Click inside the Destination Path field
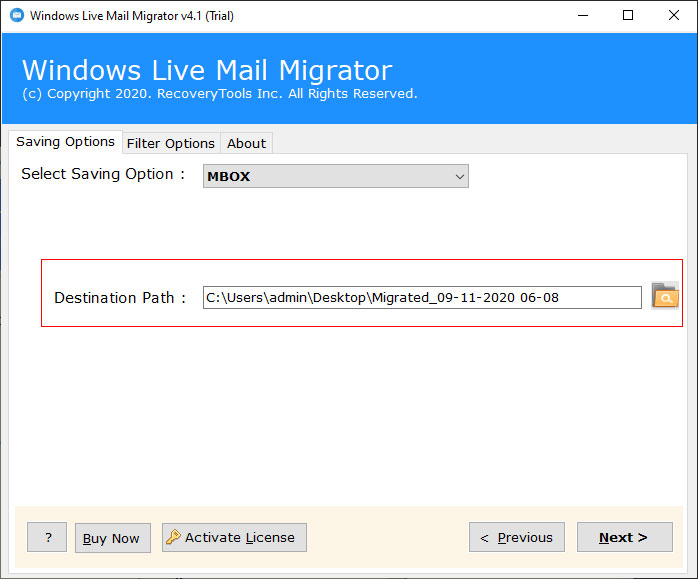The height and width of the screenshot is (579, 698). click(422, 298)
